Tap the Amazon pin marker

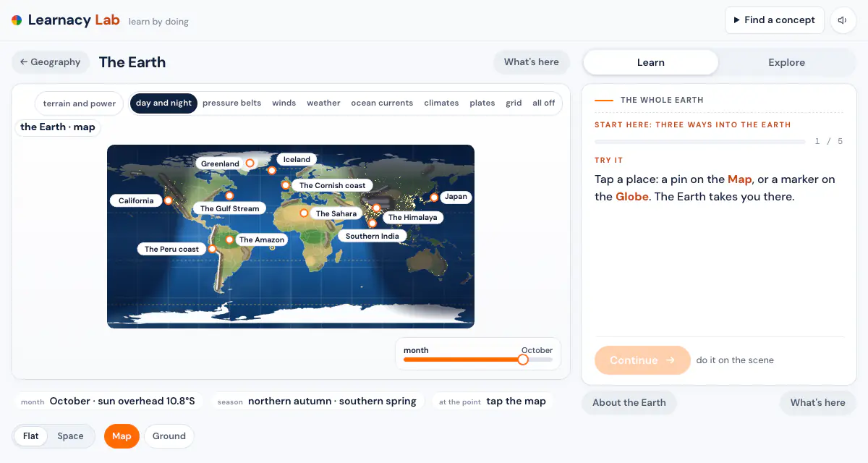tap(229, 239)
